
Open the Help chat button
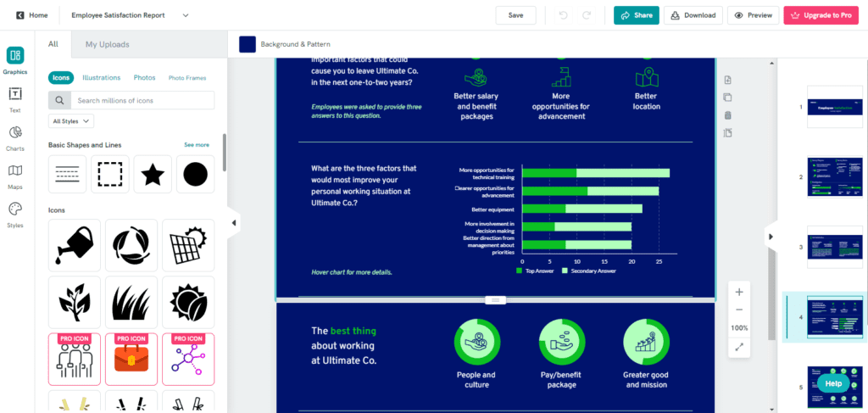[x=834, y=383]
